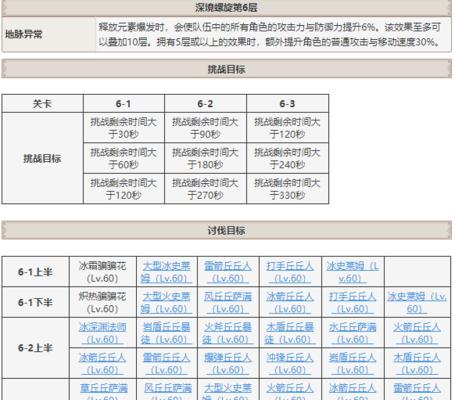This screenshot has height=400, width=455.
Task: Open the 火斧丘丘暴徒 (Lv.60) link
Action: click(x=228, y=333)
